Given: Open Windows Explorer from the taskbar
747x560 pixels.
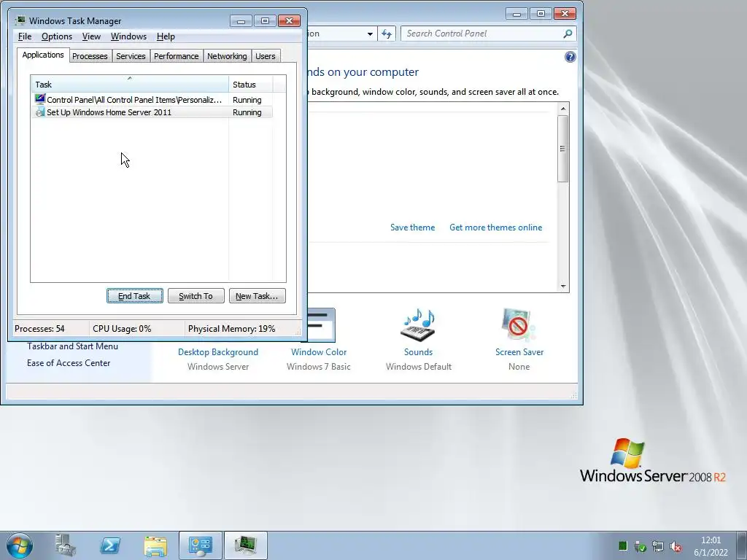Looking at the screenshot, I should coord(155,545).
